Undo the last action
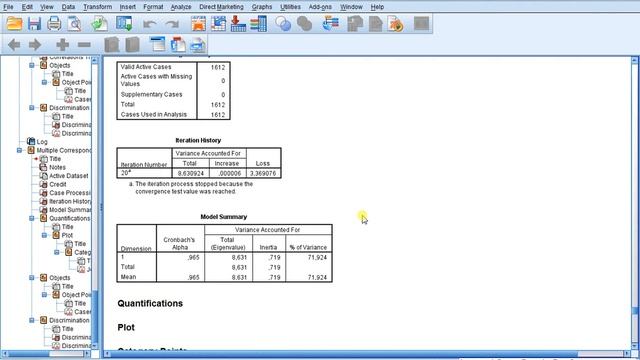This screenshot has height=360, width=640. (x=150, y=24)
